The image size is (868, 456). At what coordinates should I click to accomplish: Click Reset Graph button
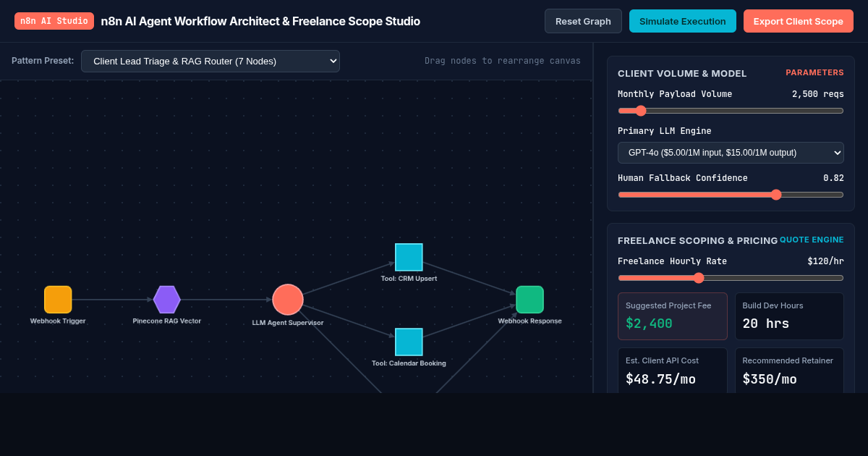(x=583, y=21)
